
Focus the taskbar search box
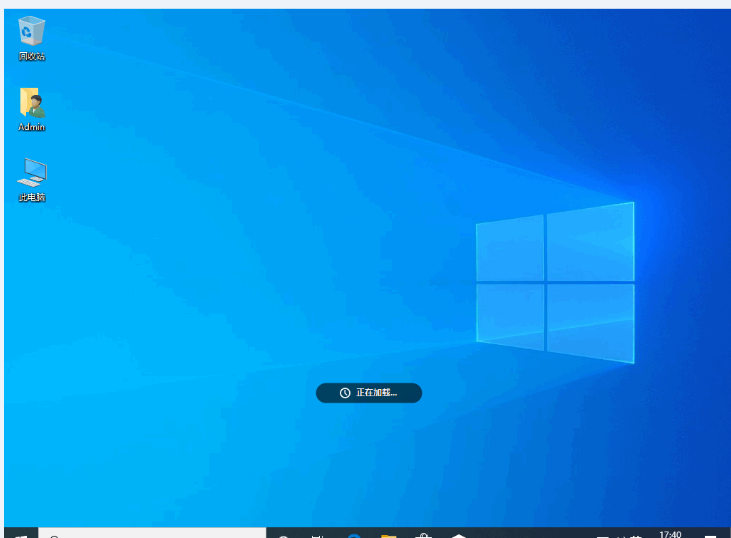(x=152, y=533)
